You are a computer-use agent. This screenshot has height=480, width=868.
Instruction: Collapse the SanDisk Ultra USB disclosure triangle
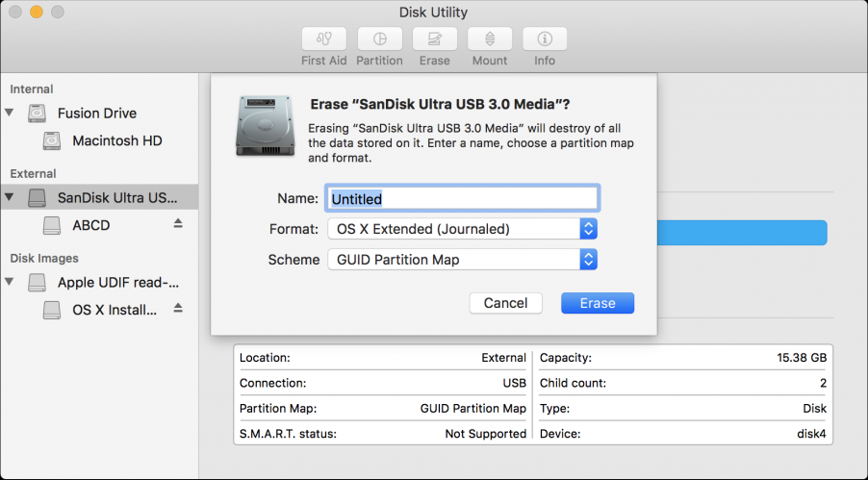(10, 197)
